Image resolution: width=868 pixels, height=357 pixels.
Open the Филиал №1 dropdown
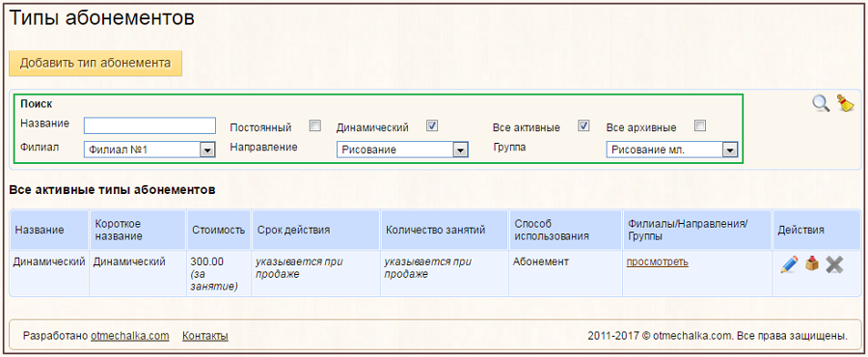coord(149,150)
